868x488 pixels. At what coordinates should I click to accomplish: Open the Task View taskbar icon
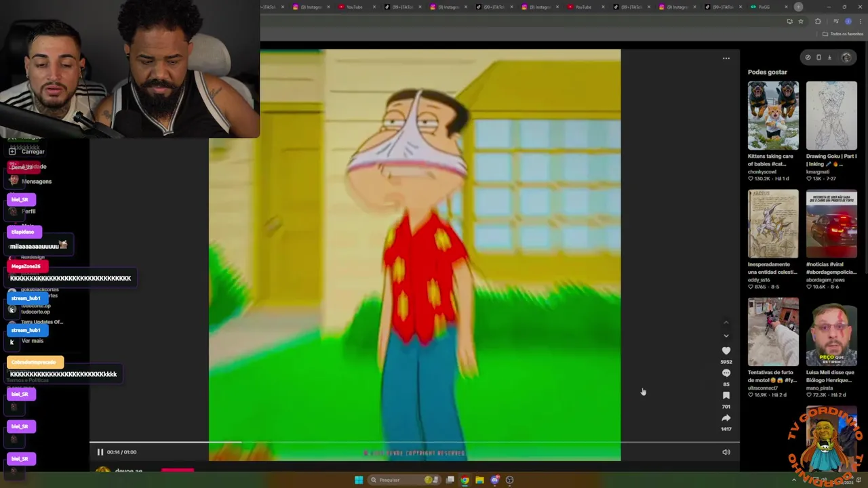click(450, 480)
